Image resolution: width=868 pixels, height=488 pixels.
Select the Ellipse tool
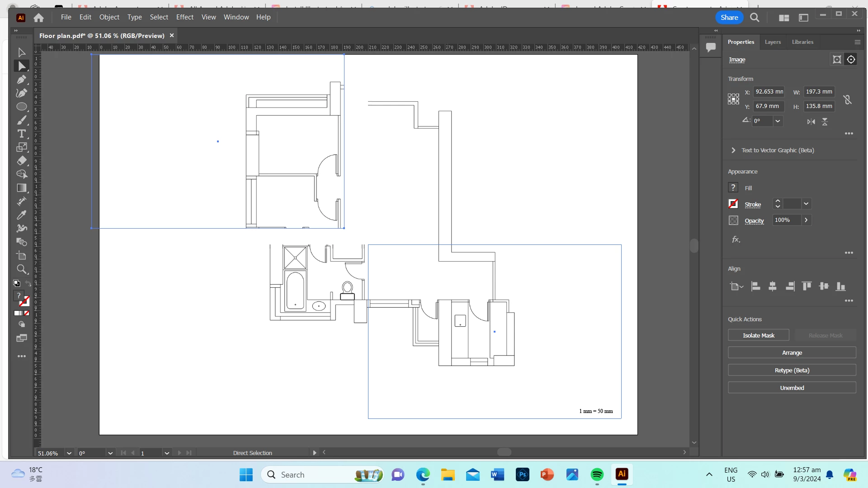pos(21,107)
